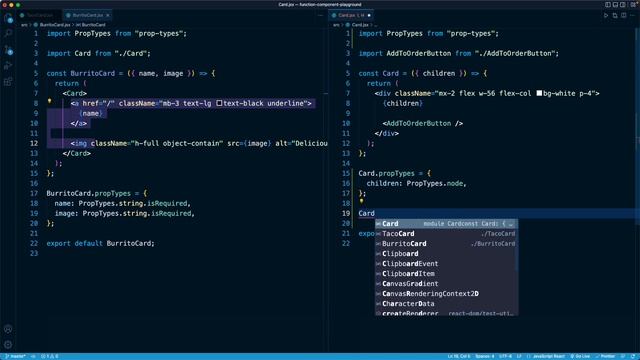Choose Card suggestion in autocomplete list
This screenshot has height=360, width=640.
(x=446, y=224)
